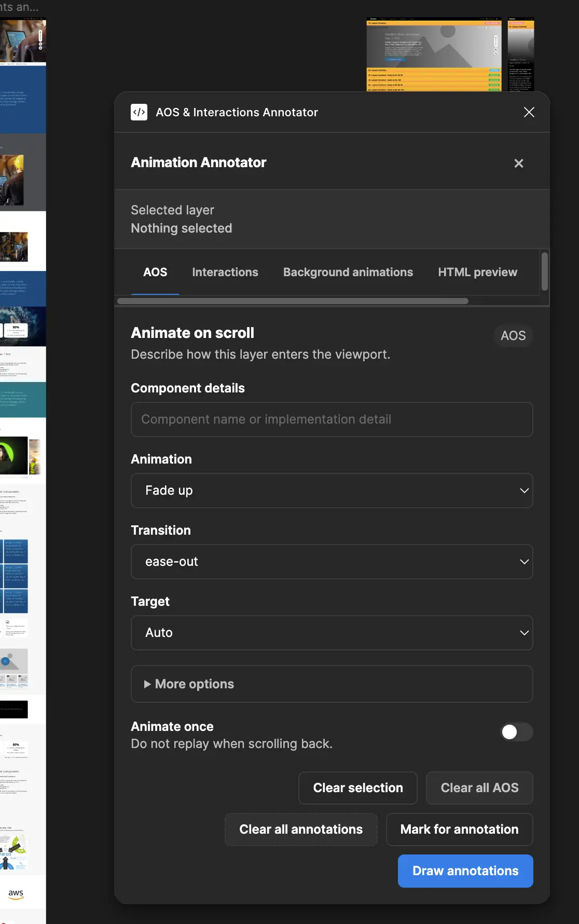Image resolution: width=579 pixels, height=924 pixels.
Task: Close the Animation Annotator panel
Action: [518, 163]
